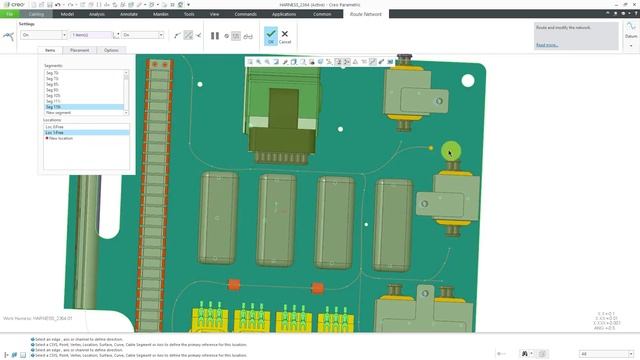Click the find binoculars icon in status bar
Image resolution: width=640 pixels, height=360 pixels.
tap(524, 353)
